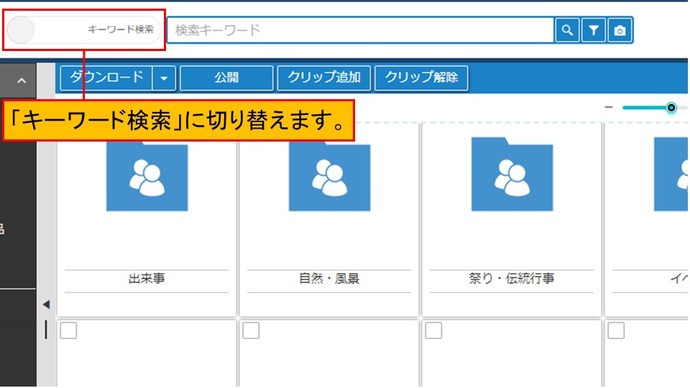
Task: Click the クリップ解除 button
Action: pos(421,78)
